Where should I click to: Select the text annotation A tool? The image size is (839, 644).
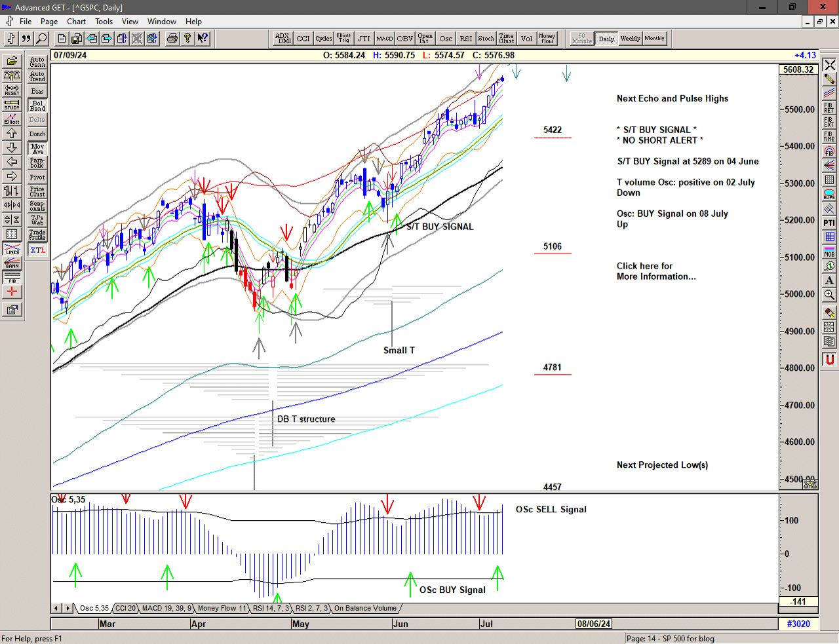(x=829, y=280)
